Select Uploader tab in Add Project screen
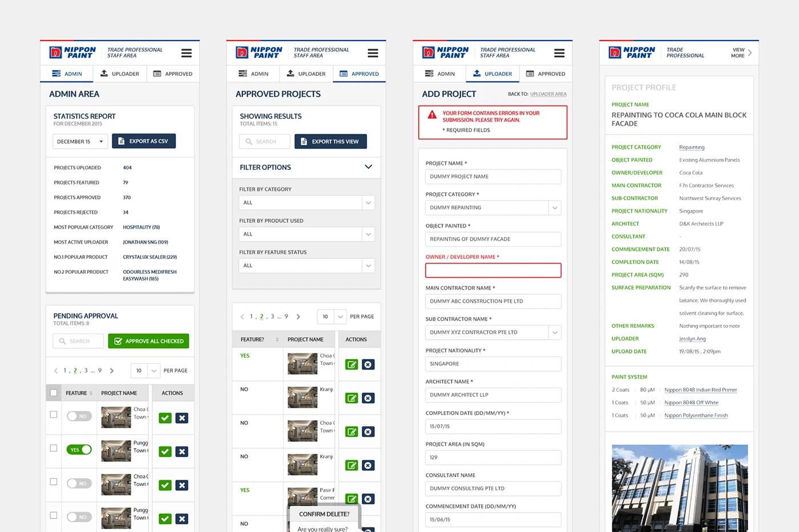The height and width of the screenshot is (532, 799). (x=493, y=74)
